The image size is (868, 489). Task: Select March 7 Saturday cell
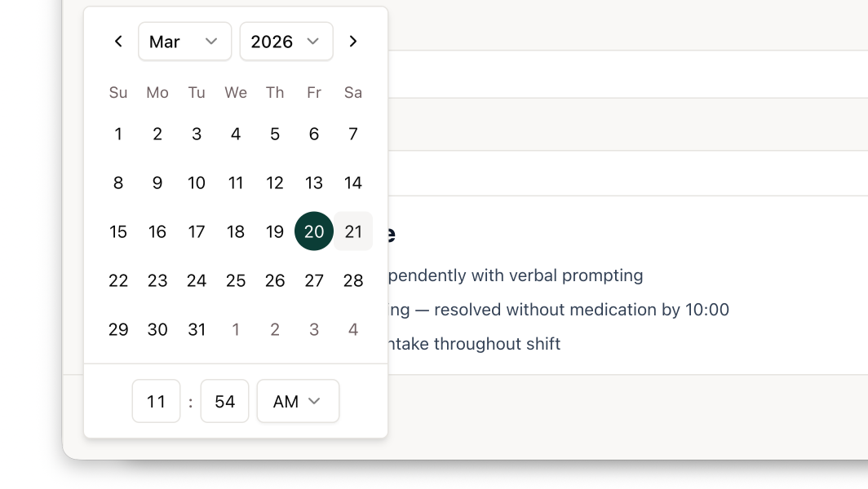pyautogui.click(x=353, y=134)
